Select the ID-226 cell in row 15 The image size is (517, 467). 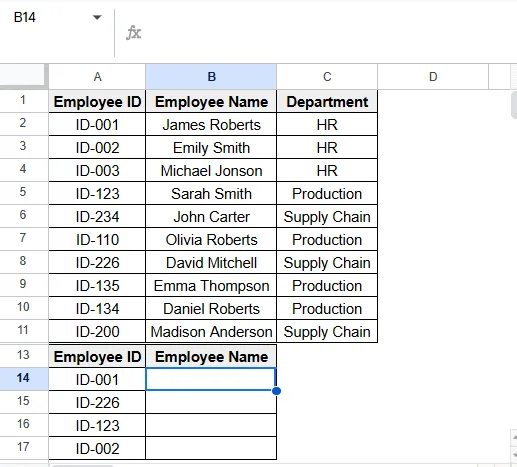point(97,402)
